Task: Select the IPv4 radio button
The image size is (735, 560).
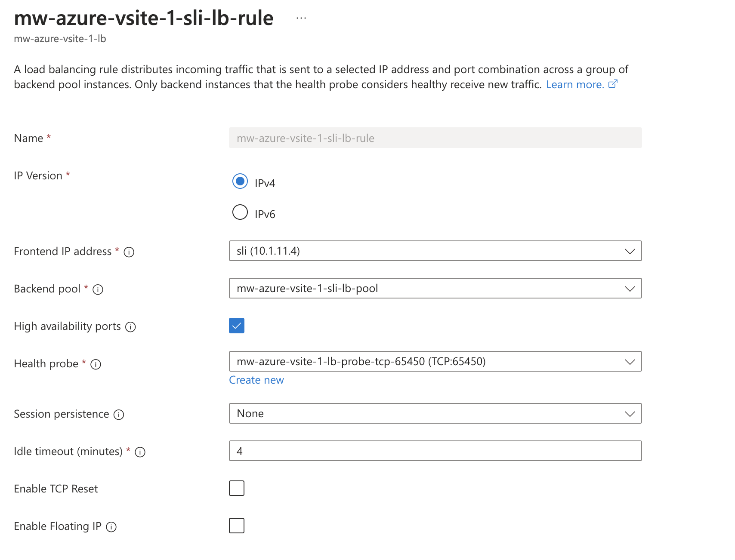Action: pos(240,182)
